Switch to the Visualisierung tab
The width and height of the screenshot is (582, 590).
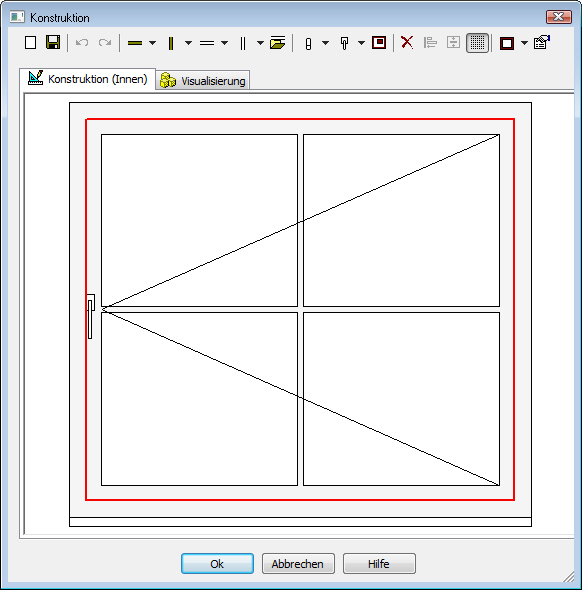(x=203, y=81)
